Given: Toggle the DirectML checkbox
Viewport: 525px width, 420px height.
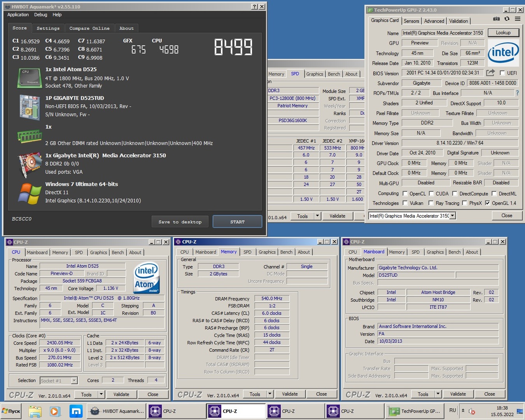Looking at the screenshot, I should point(494,193).
